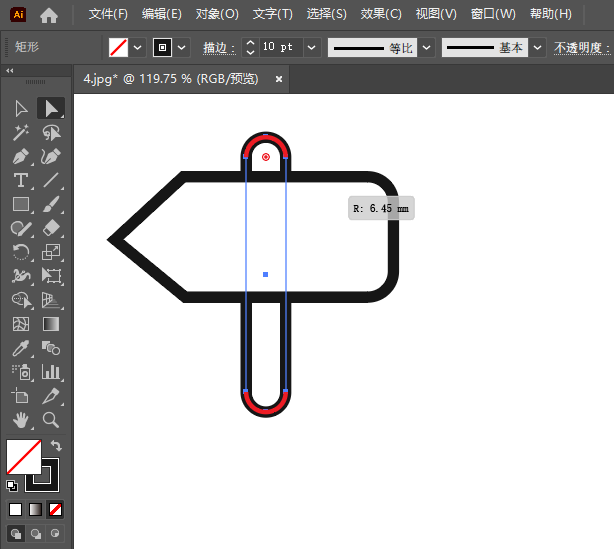Viewport: 614px width, 549px height.
Task: Click the control bar stroke swatch
Action: click(x=163, y=48)
